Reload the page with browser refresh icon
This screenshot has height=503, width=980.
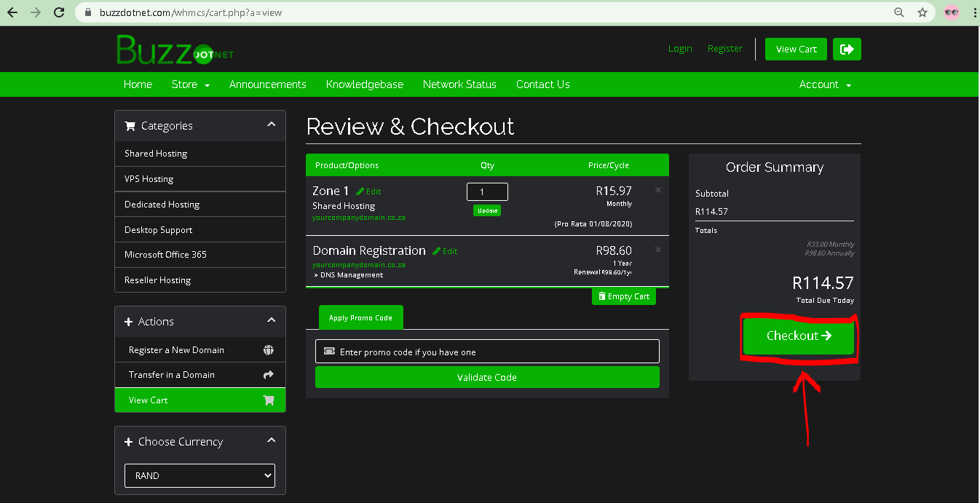59,12
